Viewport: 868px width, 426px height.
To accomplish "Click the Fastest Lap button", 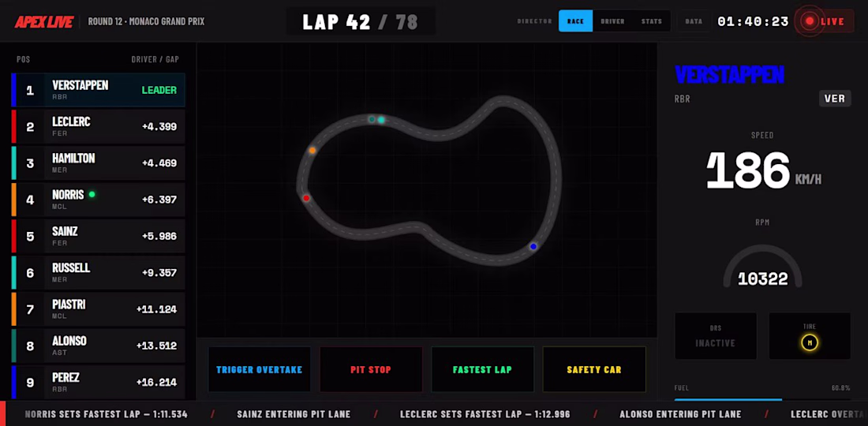I will (x=482, y=369).
